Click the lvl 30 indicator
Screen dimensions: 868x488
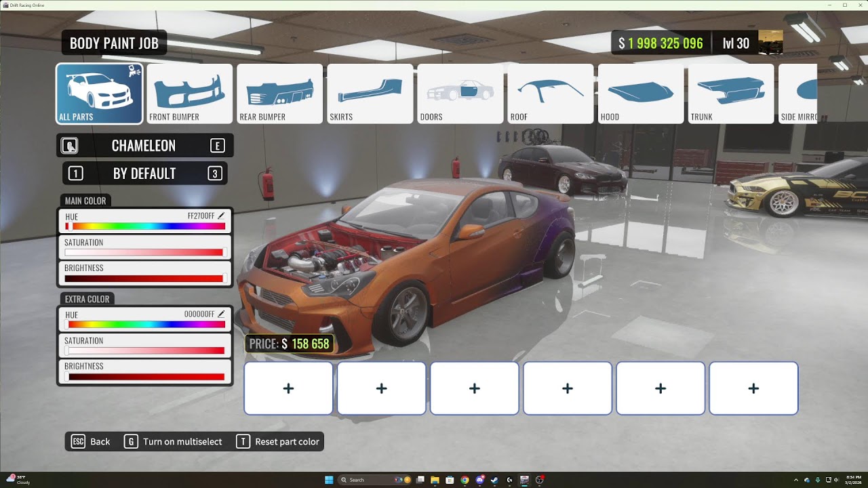(736, 43)
